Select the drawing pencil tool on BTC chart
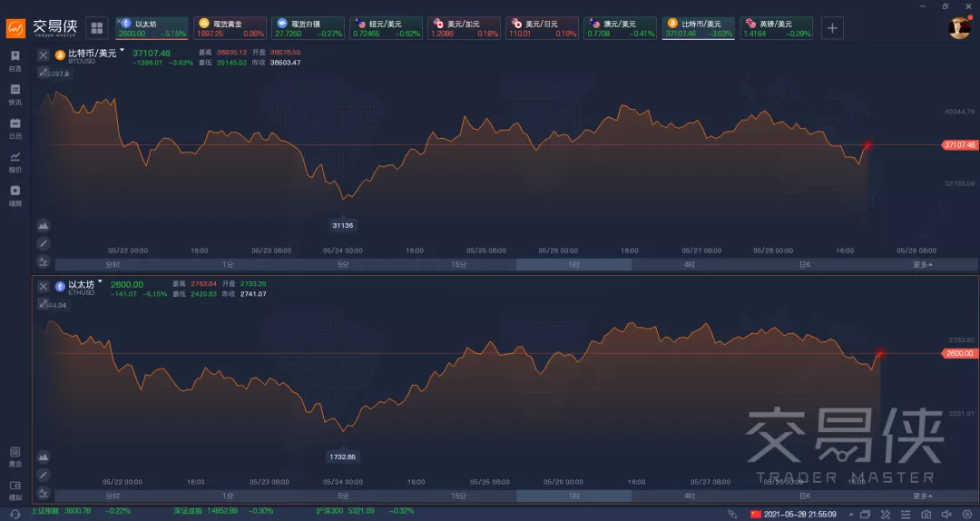 [x=44, y=243]
